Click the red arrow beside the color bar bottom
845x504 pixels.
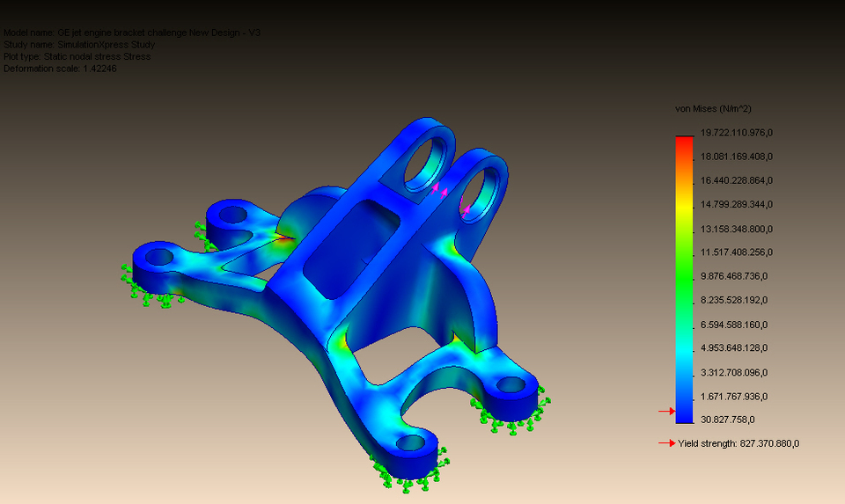(666, 411)
